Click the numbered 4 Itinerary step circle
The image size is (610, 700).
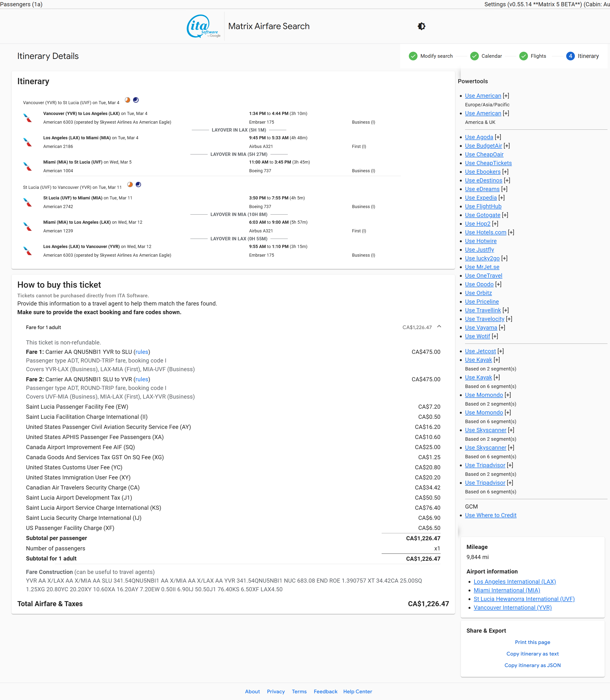(570, 56)
